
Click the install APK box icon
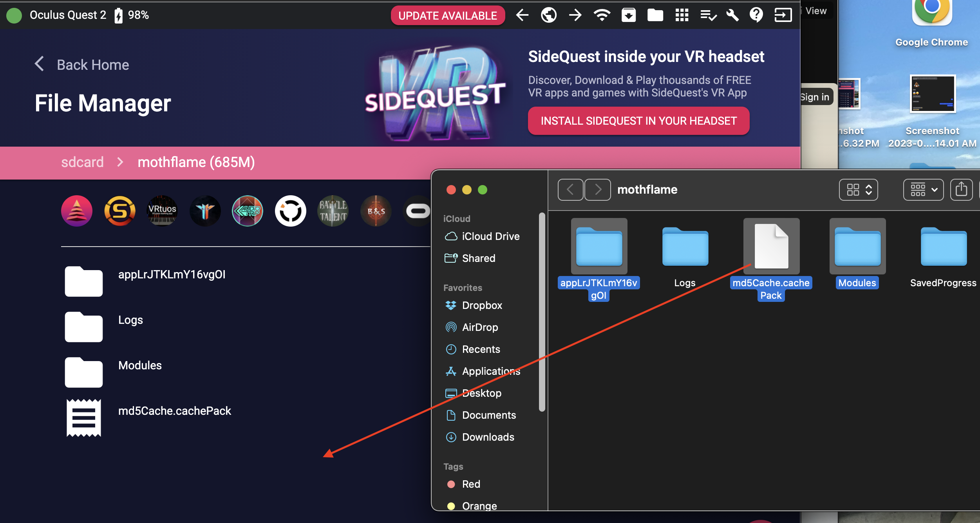pyautogui.click(x=628, y=15)
